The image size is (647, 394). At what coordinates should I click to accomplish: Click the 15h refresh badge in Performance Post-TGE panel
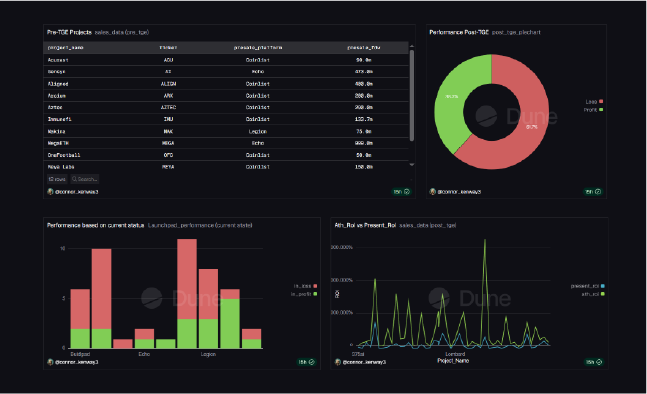coord(593,192)
